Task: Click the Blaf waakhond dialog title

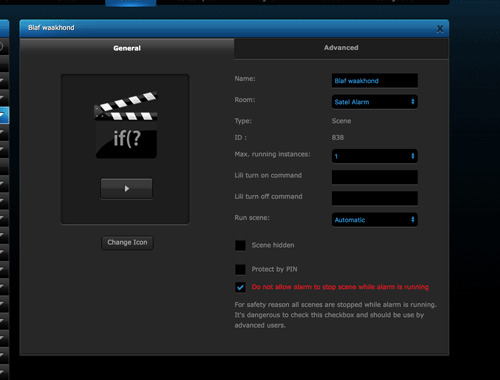Action: tap(51, 28)
